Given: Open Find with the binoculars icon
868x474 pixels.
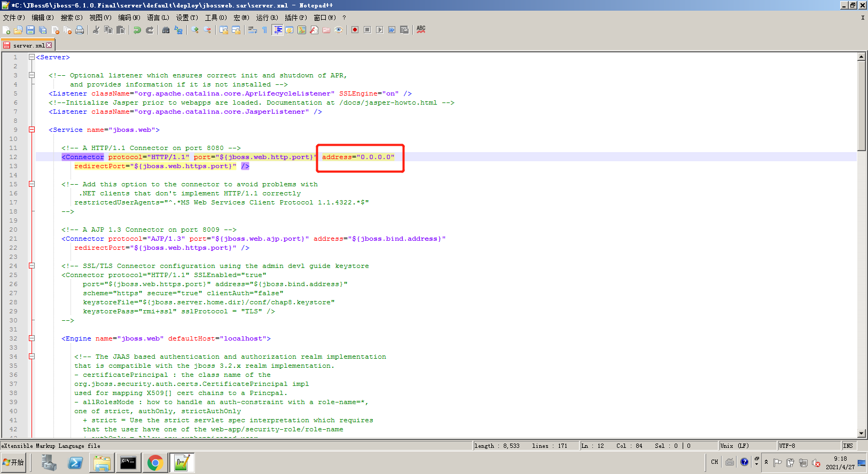Looking at the screenshot, I should (166, 30).
